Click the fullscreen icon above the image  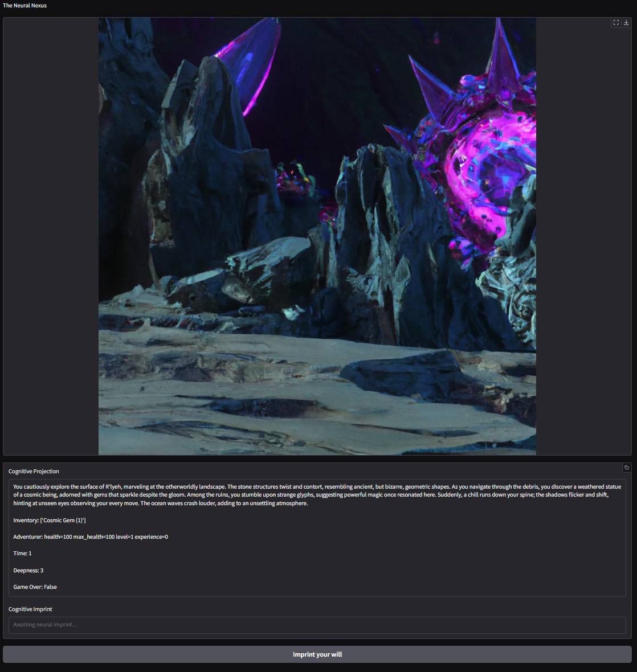616,23
